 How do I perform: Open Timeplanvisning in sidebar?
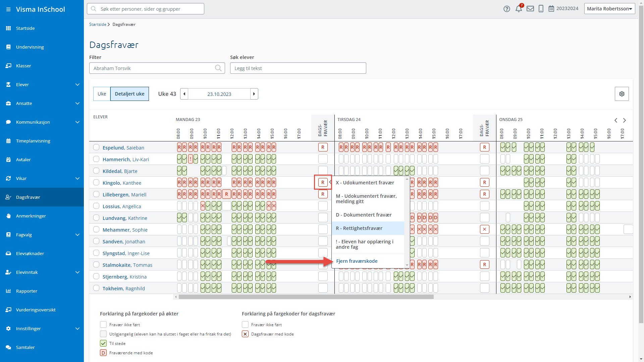[42, 141]
